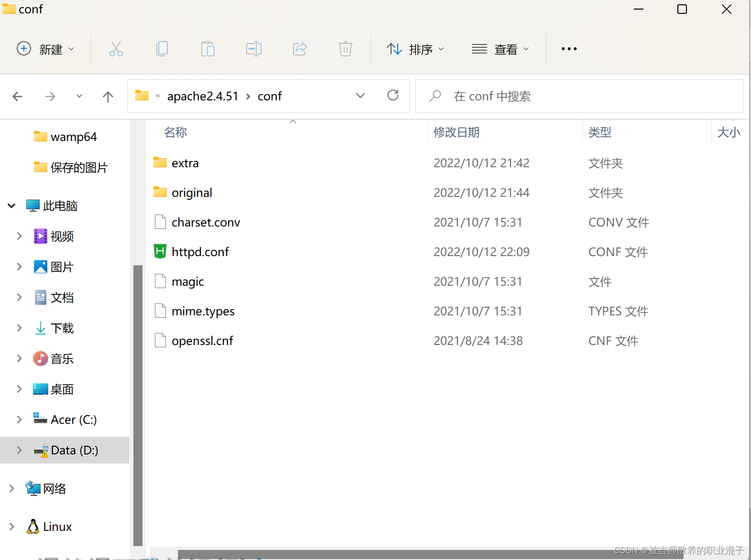Click the magic file icon
The width and height of the screenshot is (751, 560).
(160, 281)
